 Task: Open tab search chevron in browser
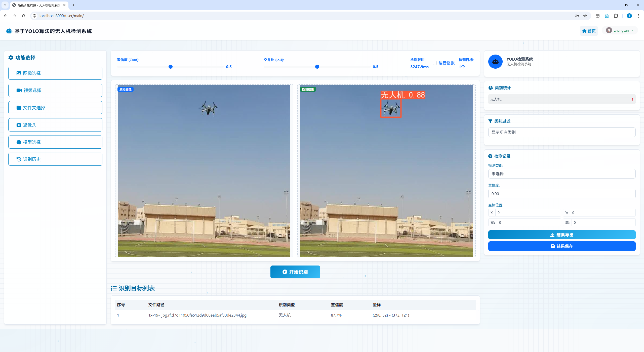tap(5, 5)
